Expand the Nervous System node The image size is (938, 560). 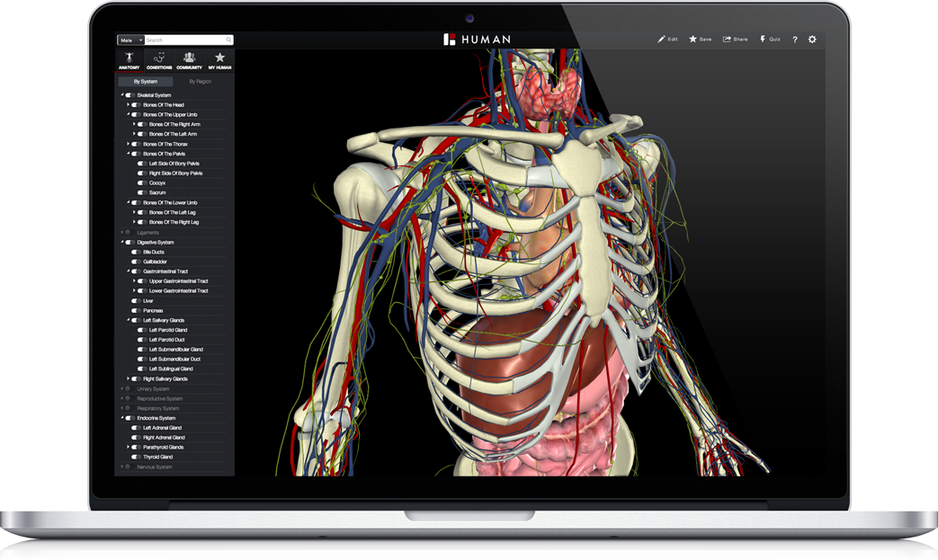(122, 467)
